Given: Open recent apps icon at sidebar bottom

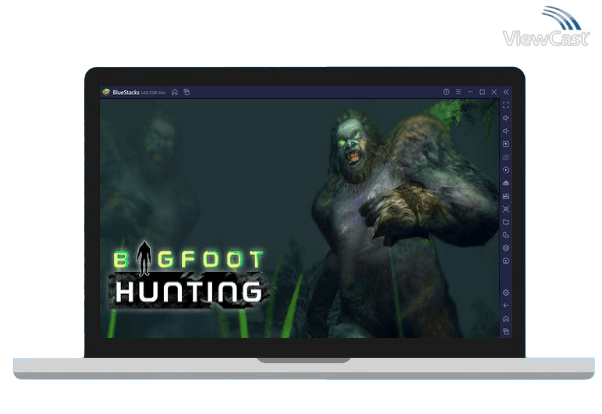Looking at the screenshot, I should click(x=506, y=331).
